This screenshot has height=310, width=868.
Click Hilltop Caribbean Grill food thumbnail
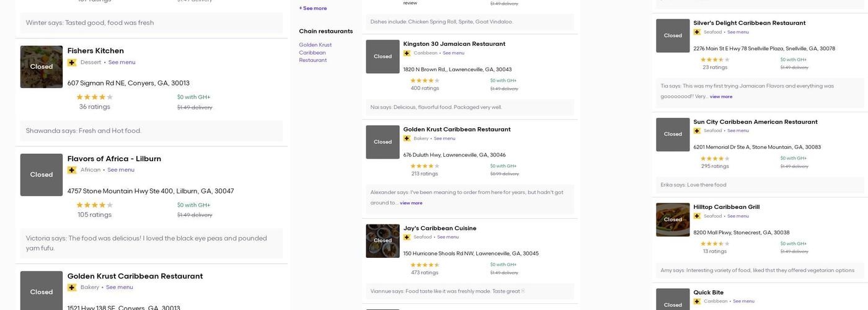click(x=673, y=219)
